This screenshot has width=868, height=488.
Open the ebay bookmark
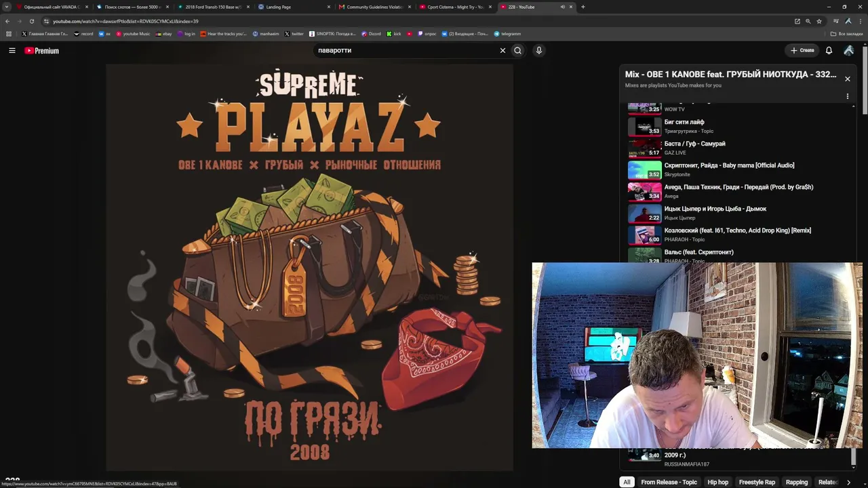tap(163, 33)
